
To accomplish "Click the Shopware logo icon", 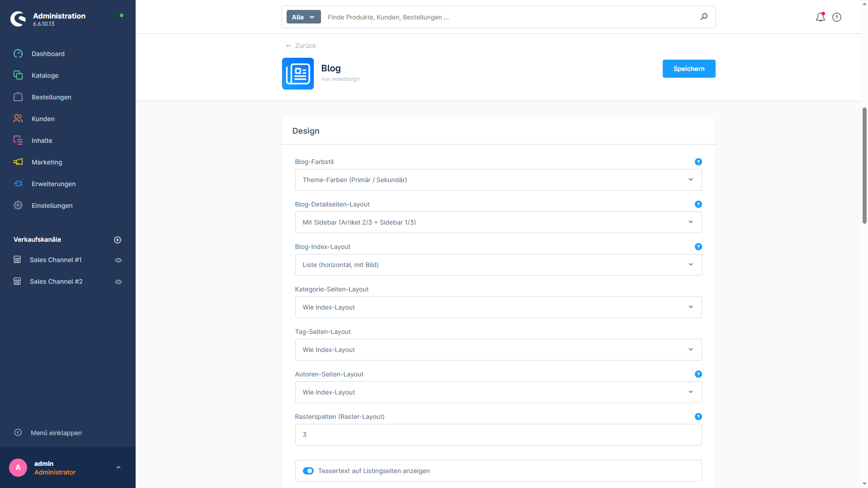I will 18,19.
